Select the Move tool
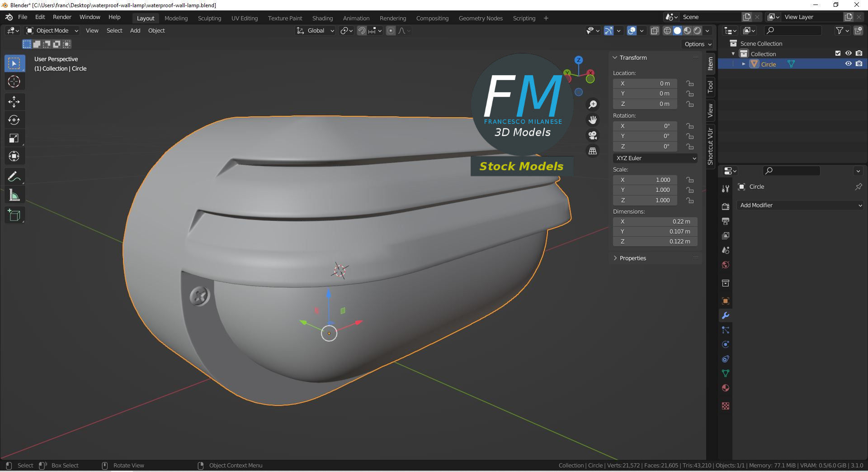Image resolution: width=868 pixels, height=472 pixels. click(14, 102)
